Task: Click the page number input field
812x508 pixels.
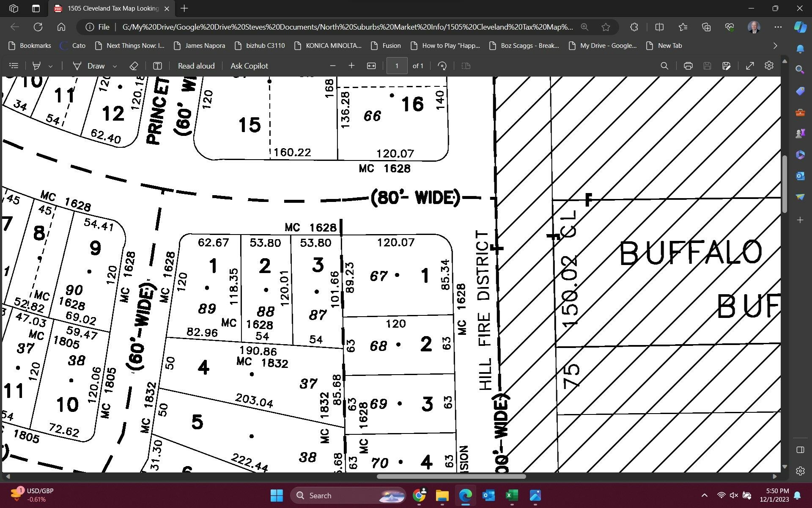Action: tap(397, 66)
